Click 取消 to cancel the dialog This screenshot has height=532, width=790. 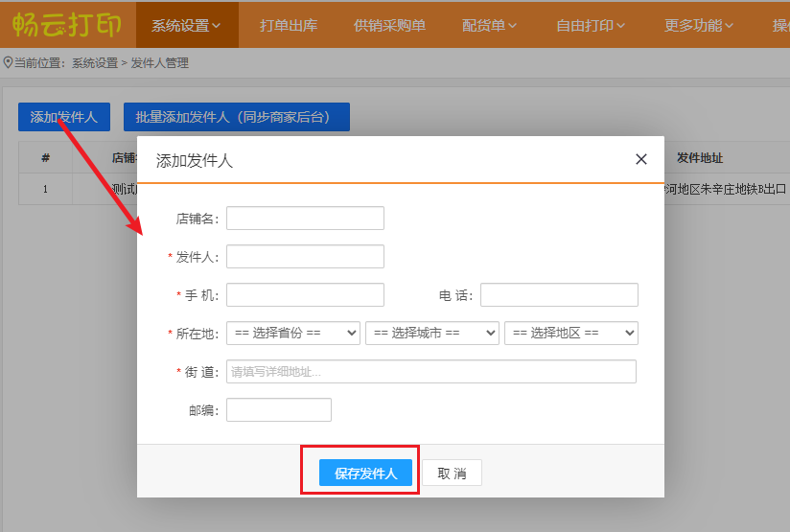point(452,474)
